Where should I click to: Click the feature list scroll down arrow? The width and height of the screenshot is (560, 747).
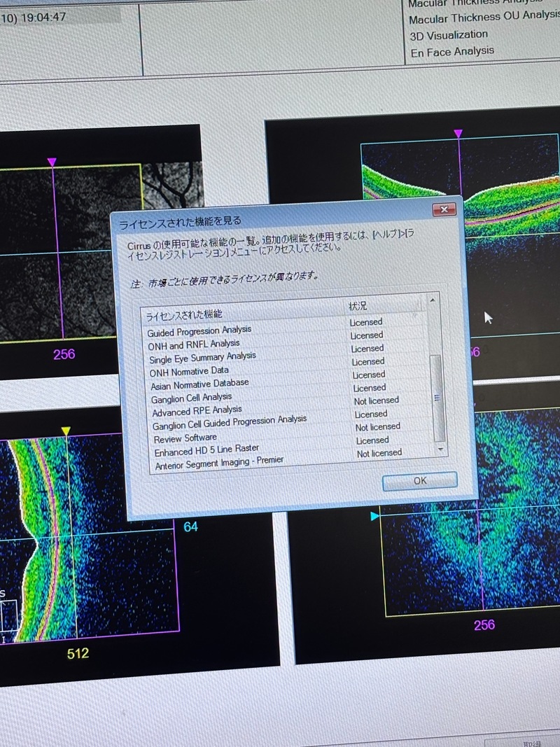pos(440,448)
